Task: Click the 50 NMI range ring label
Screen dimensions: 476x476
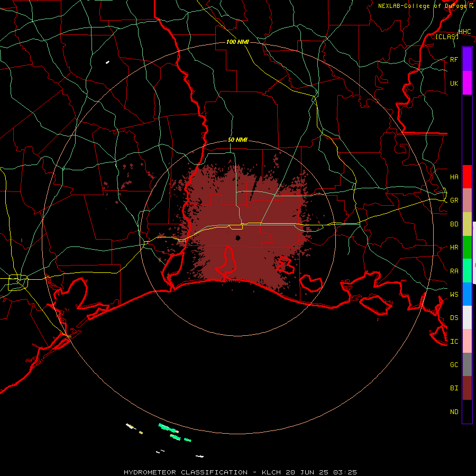Action: (237, 140)
